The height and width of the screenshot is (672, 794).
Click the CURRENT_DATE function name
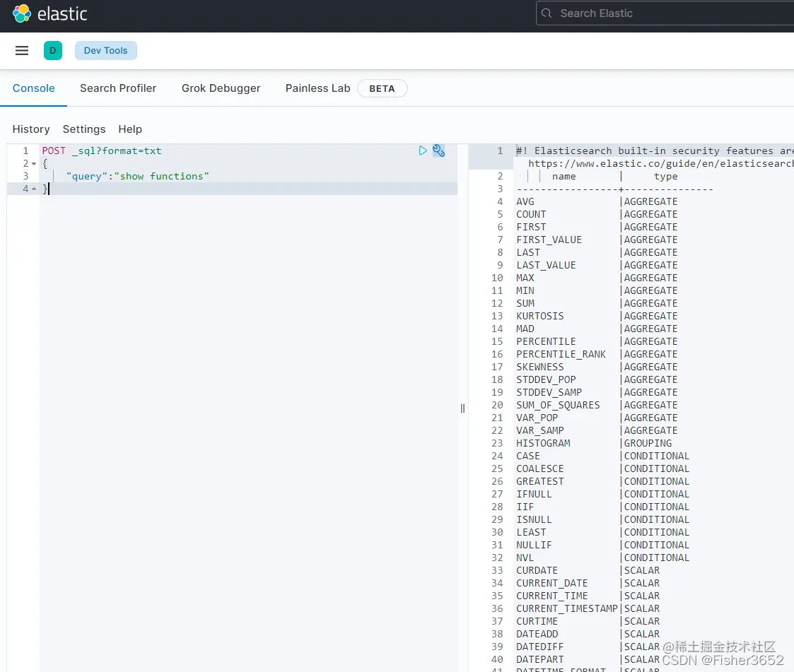point(552,583)
